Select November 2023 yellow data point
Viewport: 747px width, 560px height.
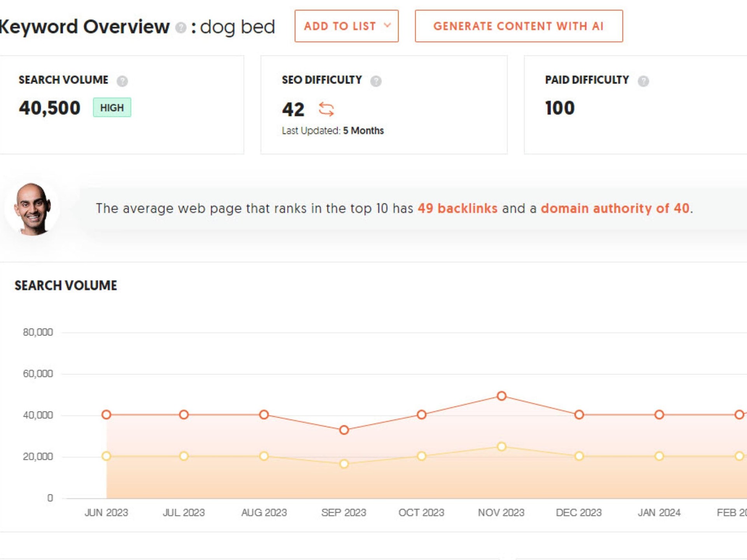pyautogui.click(x=502, y=446)
